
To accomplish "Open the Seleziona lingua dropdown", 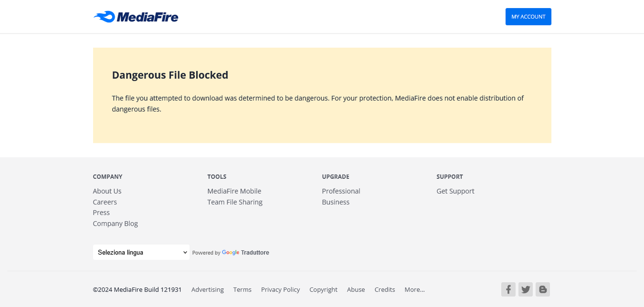I will (x=141, y=252).
